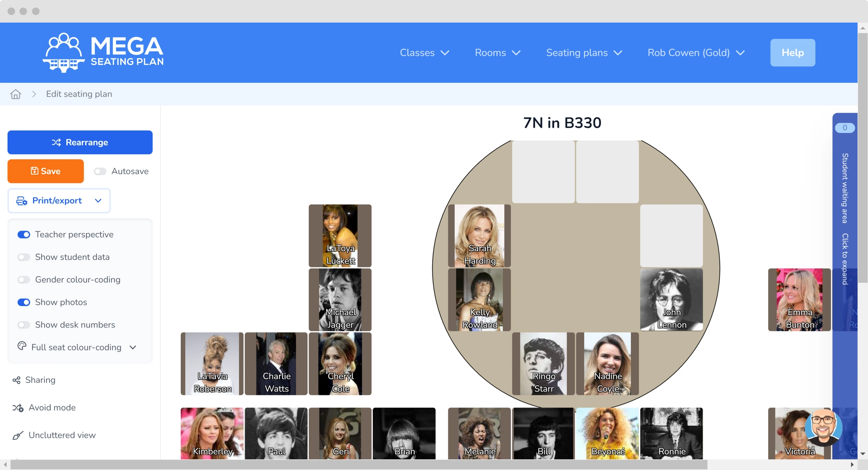Enable Show student data toggle
The image size is (868, 470).
click(x=24, y=257)
